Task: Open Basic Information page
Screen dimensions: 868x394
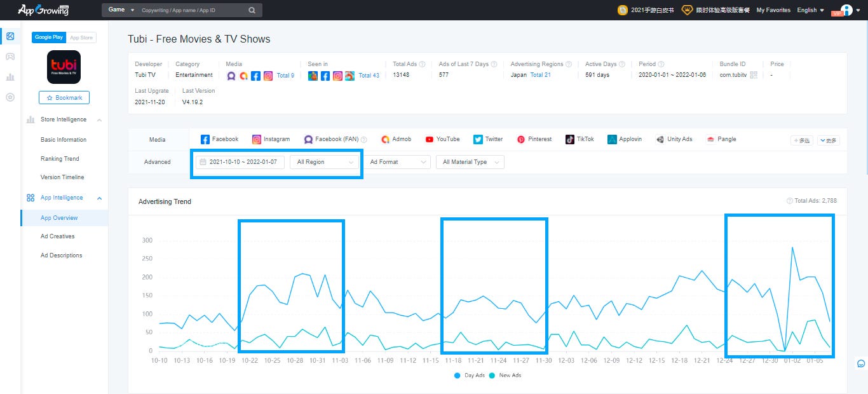Action: tap(64, 140)
